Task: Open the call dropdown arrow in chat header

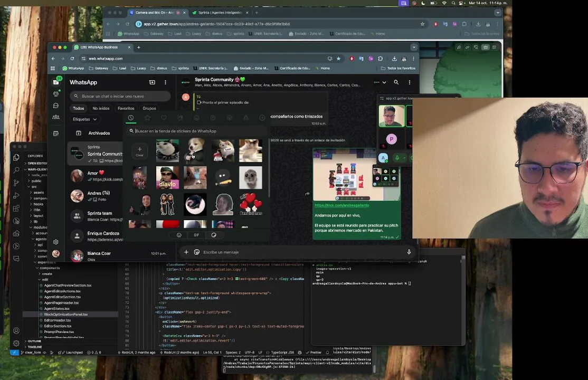Action: 384,82
